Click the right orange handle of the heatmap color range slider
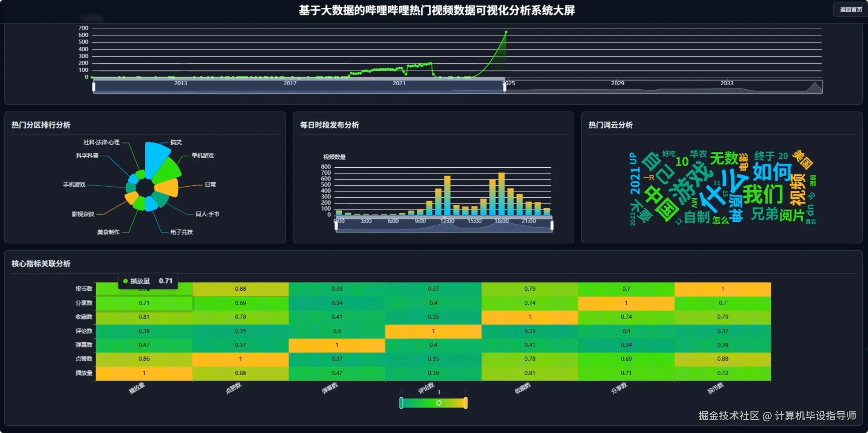This screenshot has height=433, width=868. 466,403
